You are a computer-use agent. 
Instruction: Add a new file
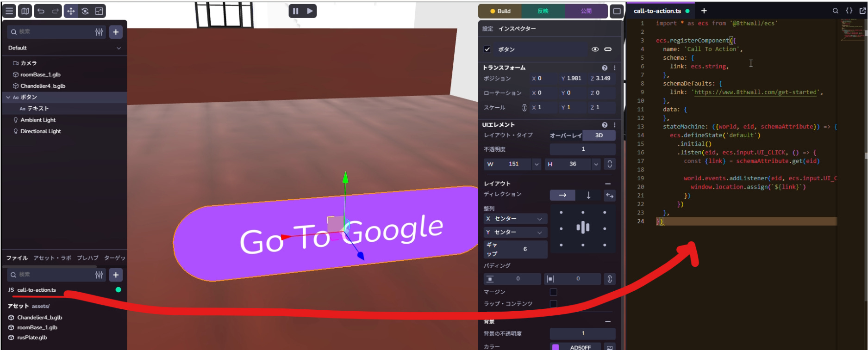tap(116, 275)
